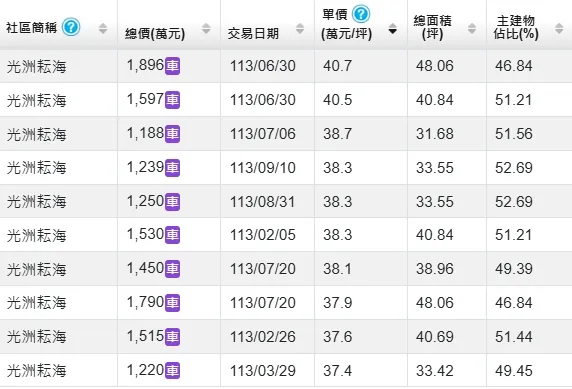Click unit price 40.5
This screenshot has height=389, width=572.
coord(337,100)
